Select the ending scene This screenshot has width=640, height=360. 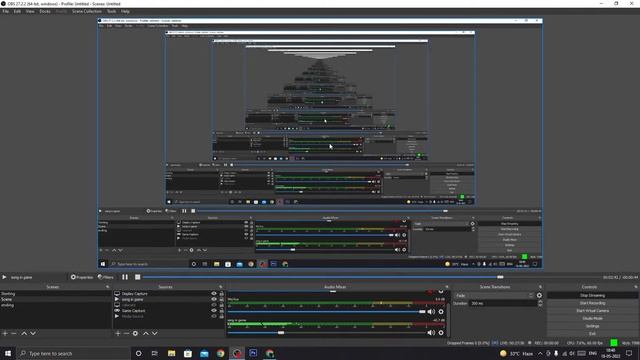pyautogui.click(x=56, y=305)
